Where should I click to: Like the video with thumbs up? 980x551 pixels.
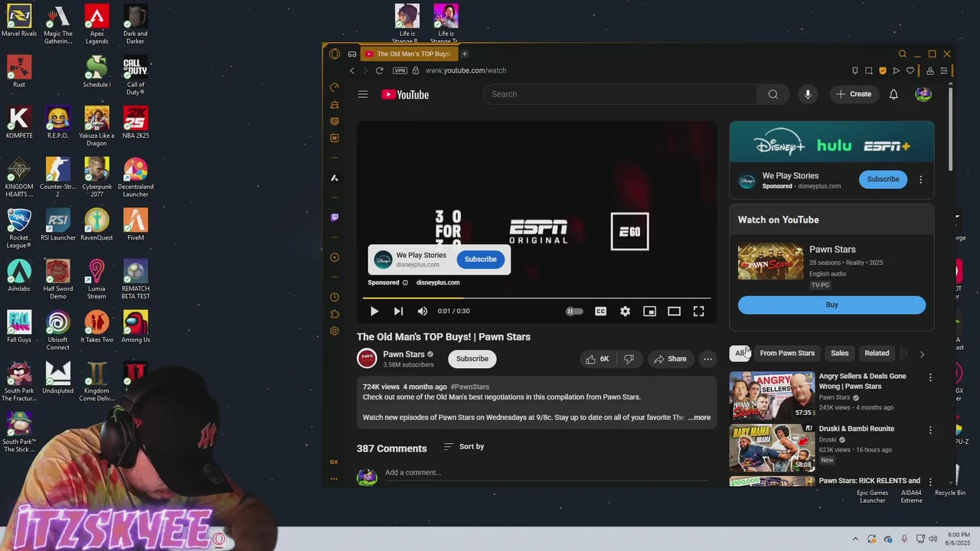point(598,359)
